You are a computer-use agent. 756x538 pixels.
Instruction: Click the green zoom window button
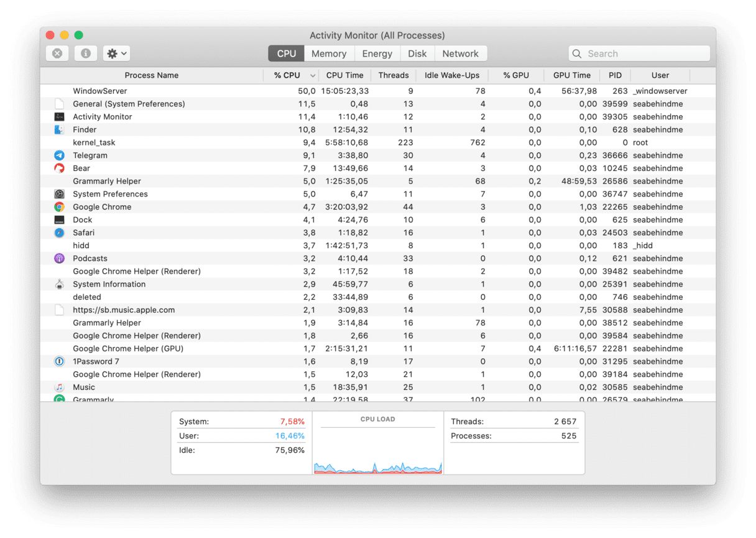[78, 35]
